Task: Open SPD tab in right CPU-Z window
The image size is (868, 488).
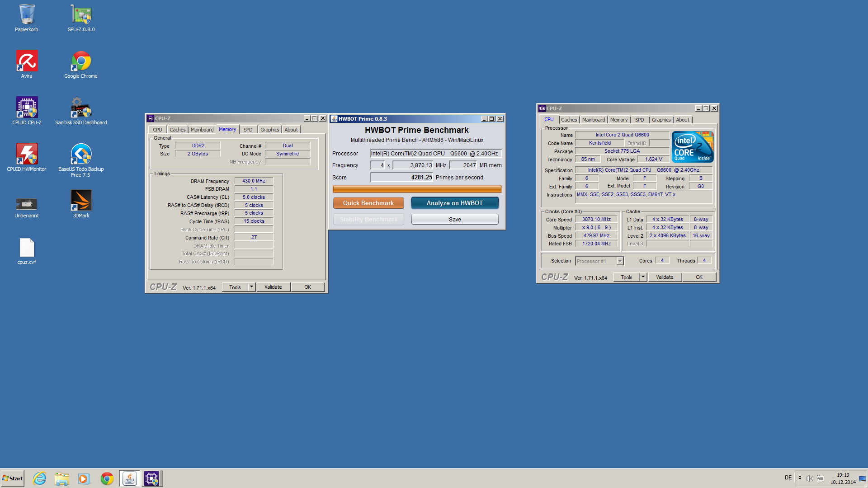Action: coord(640,120)
